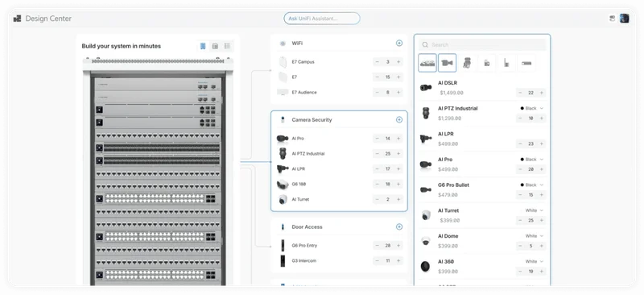644x295 pixels.
Task: Select the third product category icon
Action: [467, 63]
